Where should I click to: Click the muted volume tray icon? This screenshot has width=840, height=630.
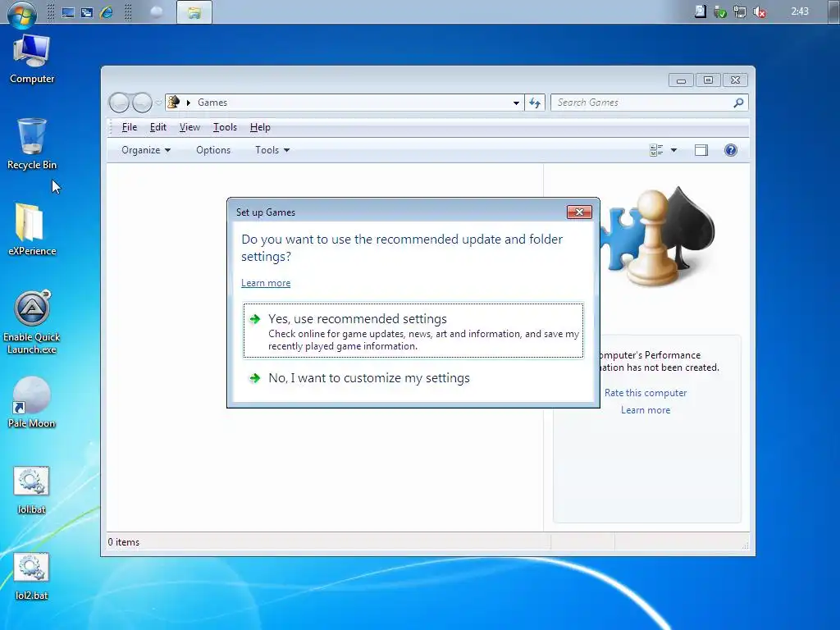pos(759,11)
